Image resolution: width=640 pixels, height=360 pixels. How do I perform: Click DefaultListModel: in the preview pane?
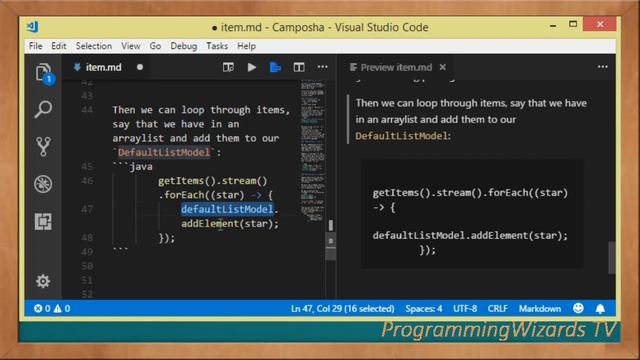coord(403,136)
